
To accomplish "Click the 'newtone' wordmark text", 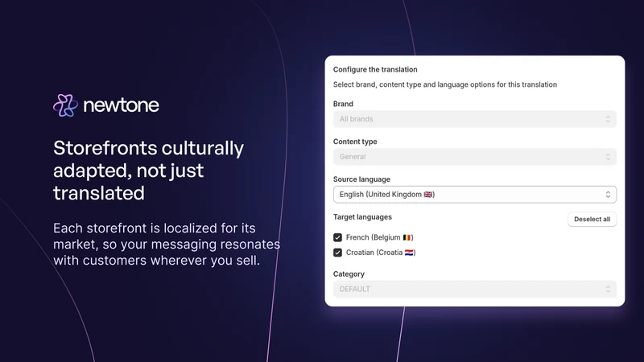I will 122,105.
